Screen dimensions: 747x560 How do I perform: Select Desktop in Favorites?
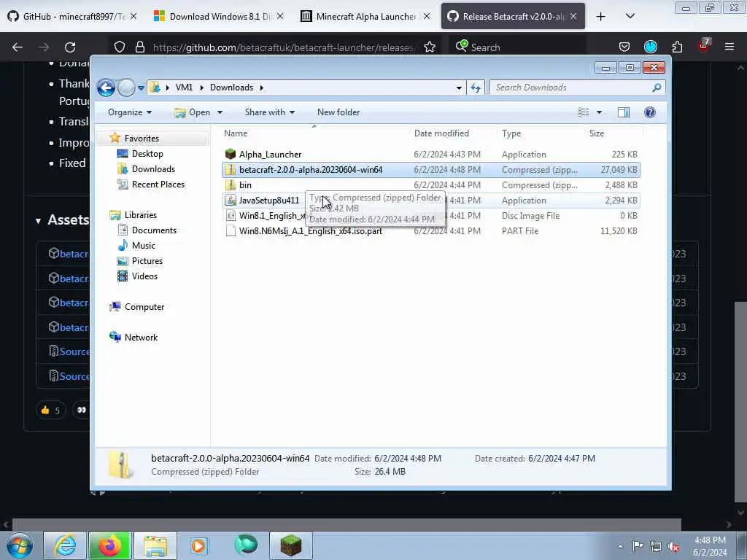(147, 154)
